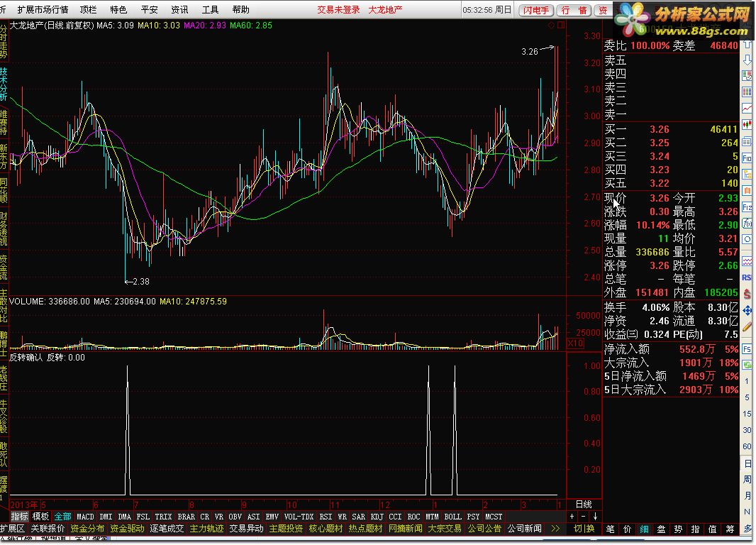Open the tree structure icon
Viewport: 756px width, 545px height.
click(x=747, y=174)
